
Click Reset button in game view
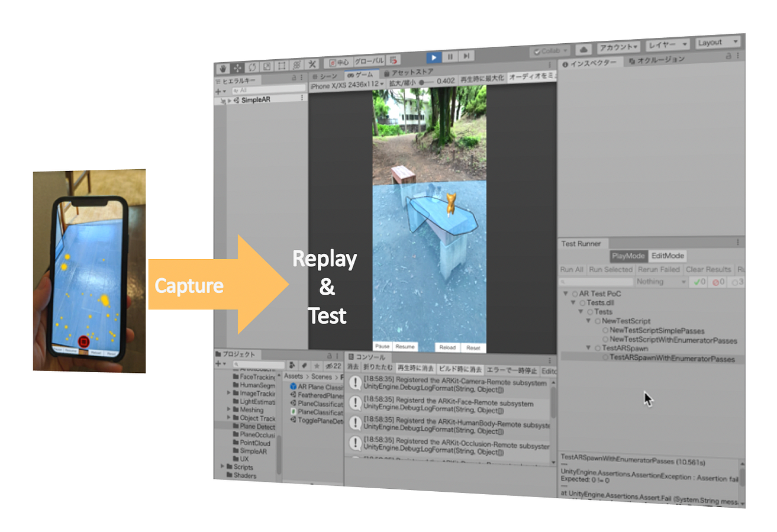click(x=473, y=348)
